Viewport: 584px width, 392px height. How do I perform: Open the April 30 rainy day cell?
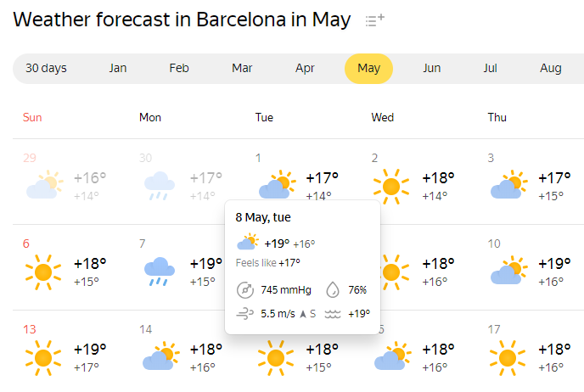(x=181, y=182)
